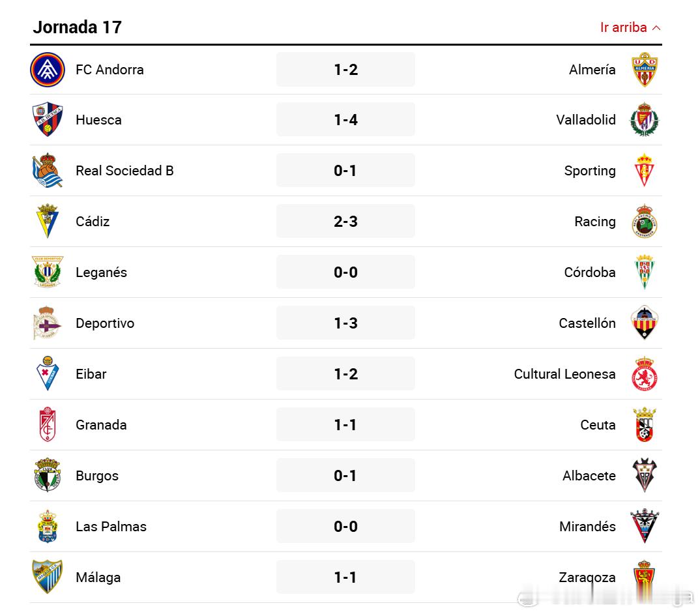The image size is (700, 614).
Task: Click the FC Andorra club crest
Action: 48,70
